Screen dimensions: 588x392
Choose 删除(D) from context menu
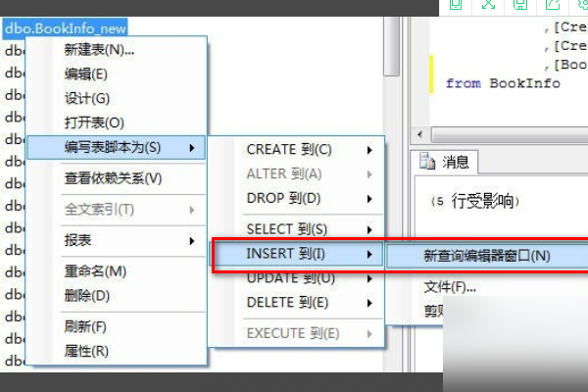point(117,296)
